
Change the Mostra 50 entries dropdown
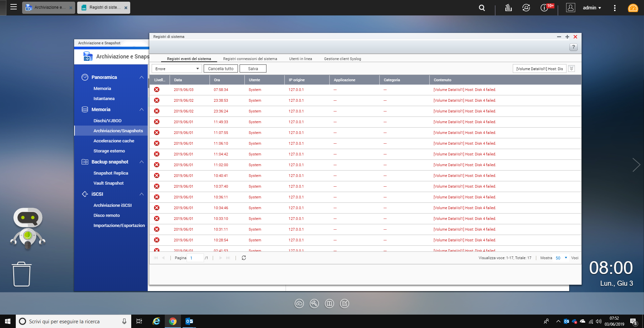[x=561, y=258]
